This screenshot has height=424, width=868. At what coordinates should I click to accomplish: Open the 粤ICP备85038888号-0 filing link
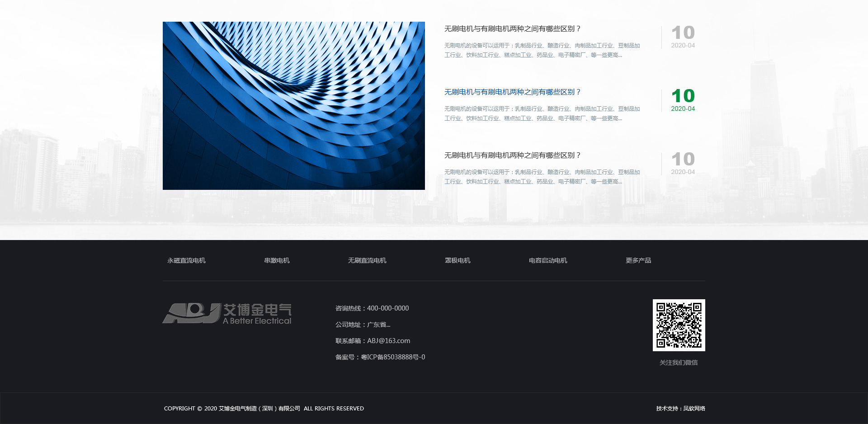coord(392,357)
